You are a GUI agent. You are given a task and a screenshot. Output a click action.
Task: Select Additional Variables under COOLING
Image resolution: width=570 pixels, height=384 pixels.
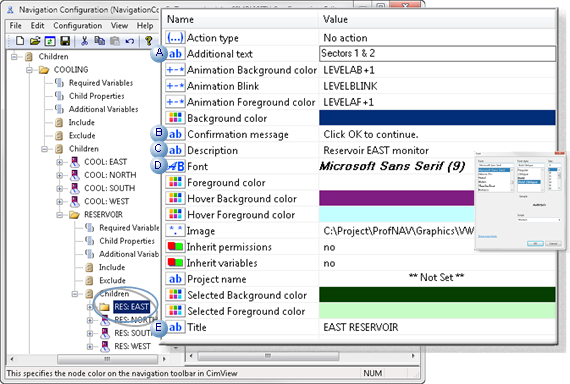(104, 109)
